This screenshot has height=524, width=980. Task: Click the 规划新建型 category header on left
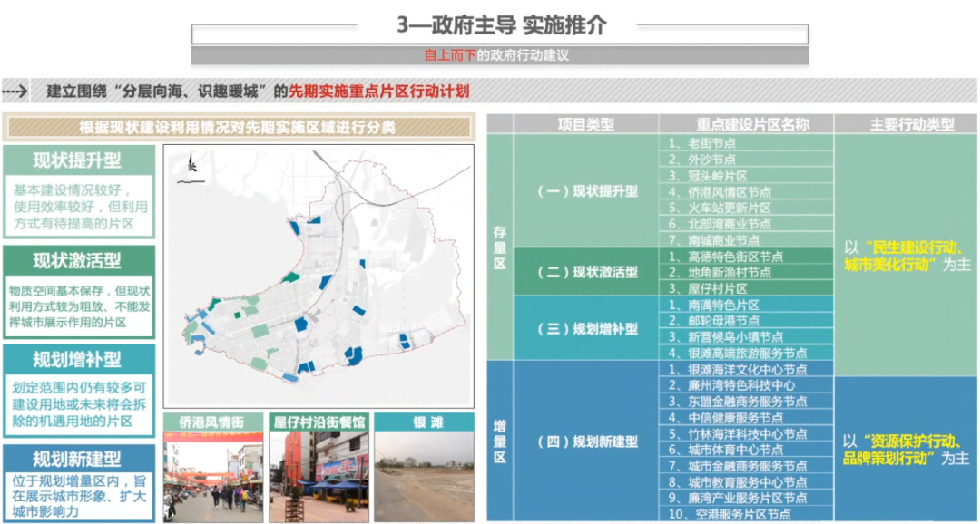click(79, 459)
